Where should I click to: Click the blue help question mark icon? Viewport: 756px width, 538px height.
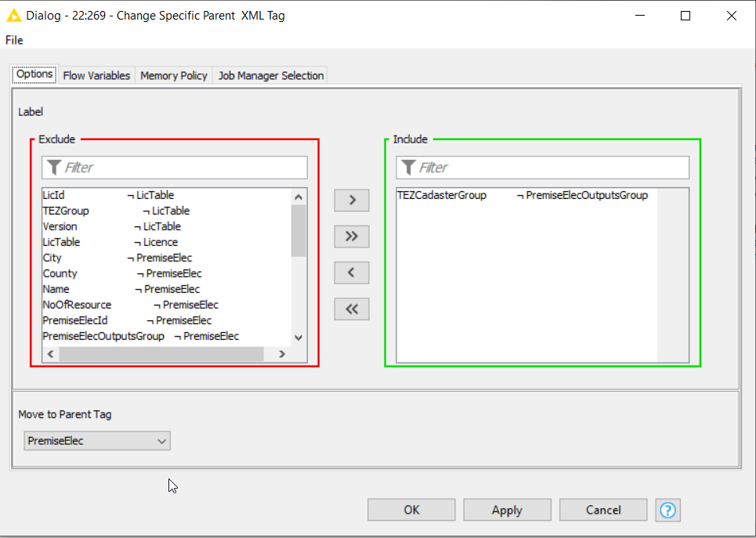[667, 510]
